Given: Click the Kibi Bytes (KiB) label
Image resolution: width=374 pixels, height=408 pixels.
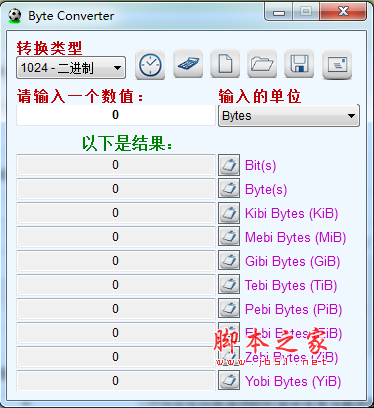Looking at the screenshot, I should coord(292,214).
